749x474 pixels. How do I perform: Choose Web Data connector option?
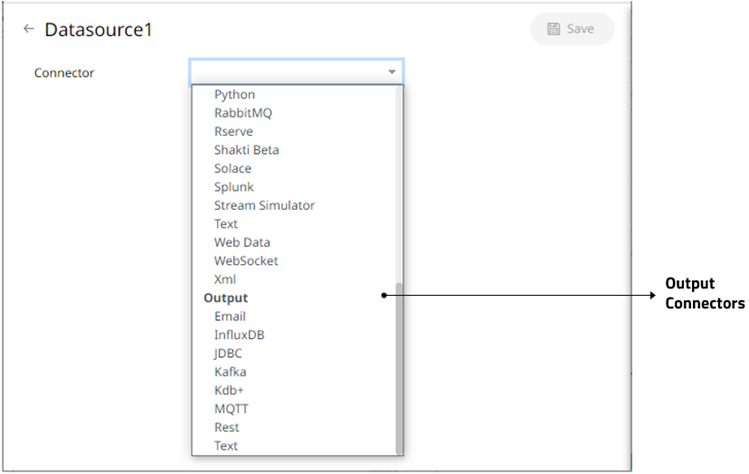point(242,242)
